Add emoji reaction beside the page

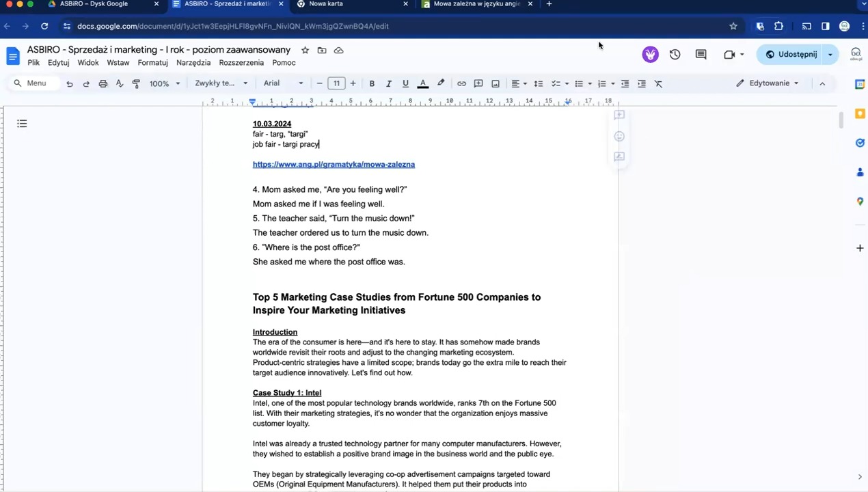point(619,137)
